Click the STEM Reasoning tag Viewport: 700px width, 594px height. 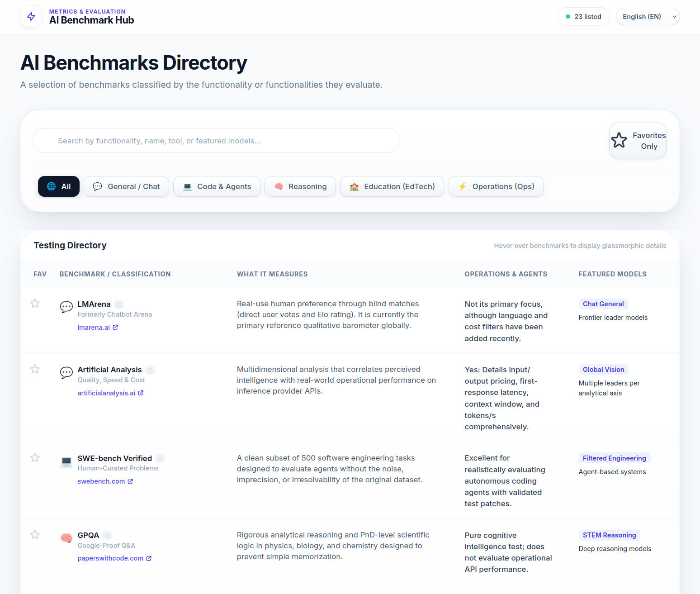[609, 535]
